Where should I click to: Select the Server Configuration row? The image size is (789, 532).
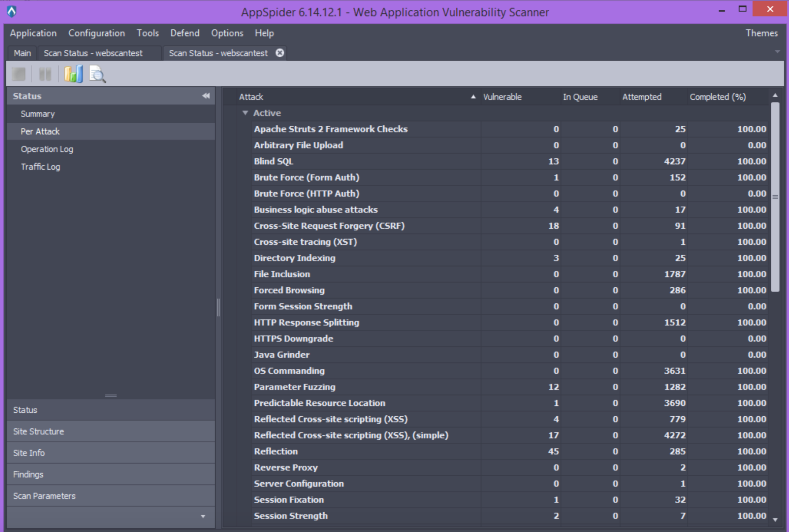(510, 483)
